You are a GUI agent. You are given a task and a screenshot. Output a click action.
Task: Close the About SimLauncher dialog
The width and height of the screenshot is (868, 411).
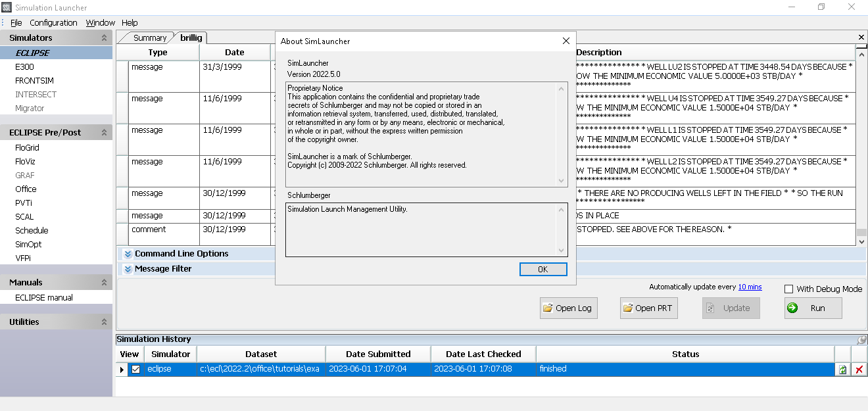coord(566,41)
